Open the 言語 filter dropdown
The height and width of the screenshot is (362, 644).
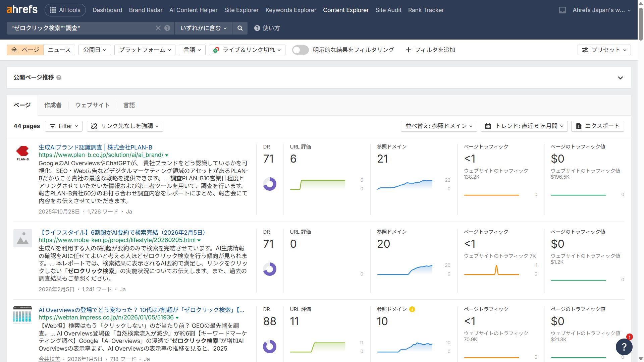(192, 50)
